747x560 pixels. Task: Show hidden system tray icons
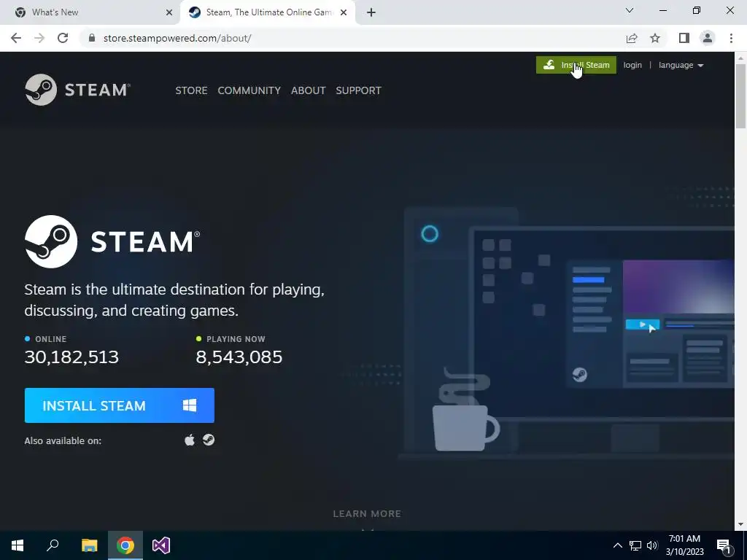617,545
